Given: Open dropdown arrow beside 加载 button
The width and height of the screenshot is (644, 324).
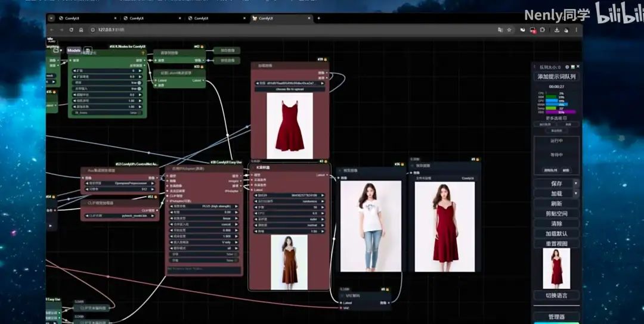Looking at the screenshot, I should coord(576,193).
